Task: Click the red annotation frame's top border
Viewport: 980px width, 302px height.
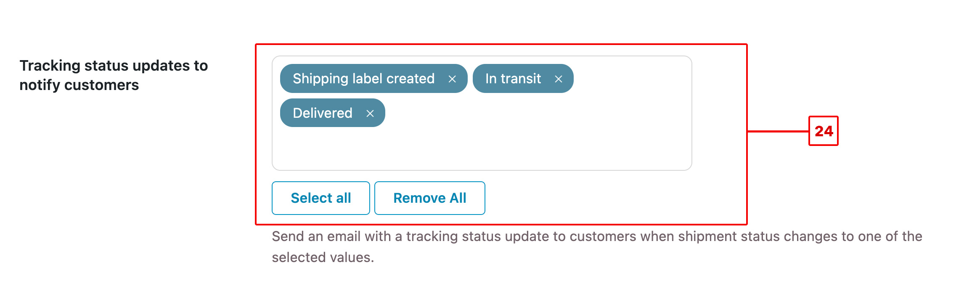Action: coord(501,44)
